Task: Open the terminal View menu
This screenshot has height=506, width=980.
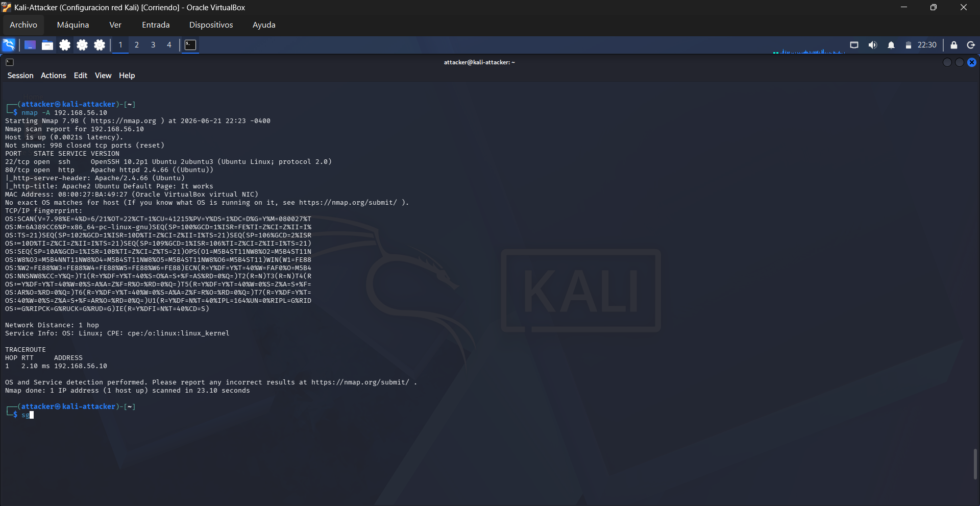Action: (x=103, y=76)
